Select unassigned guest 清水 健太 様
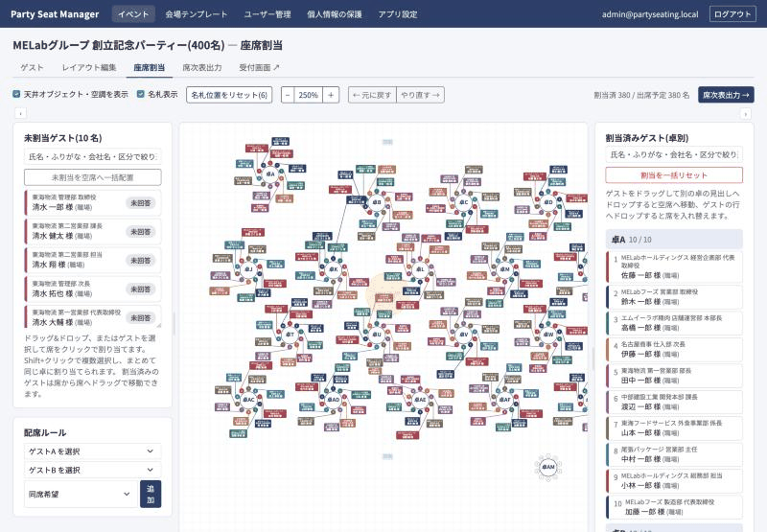 coord(92,231)
